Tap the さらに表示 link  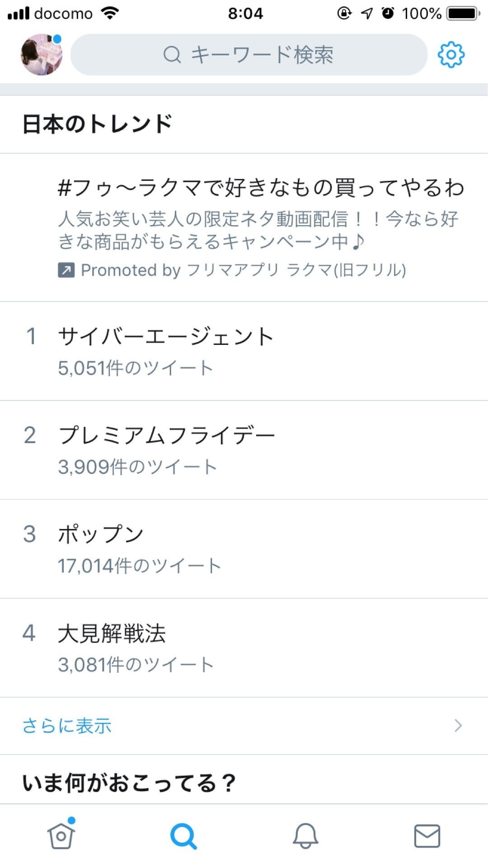67,726
